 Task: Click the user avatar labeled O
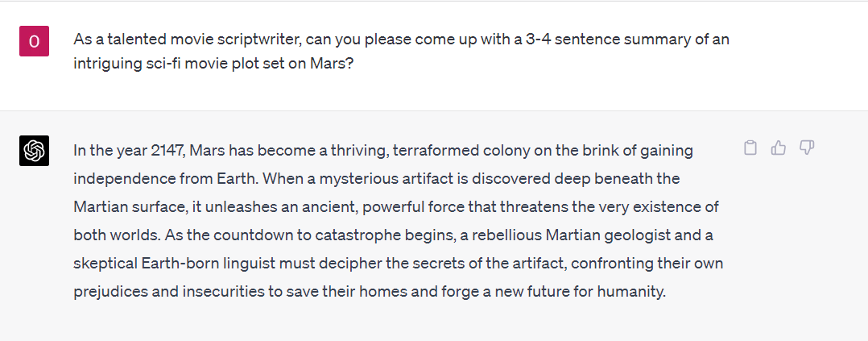pyautogui.click(x=35, y=41)
